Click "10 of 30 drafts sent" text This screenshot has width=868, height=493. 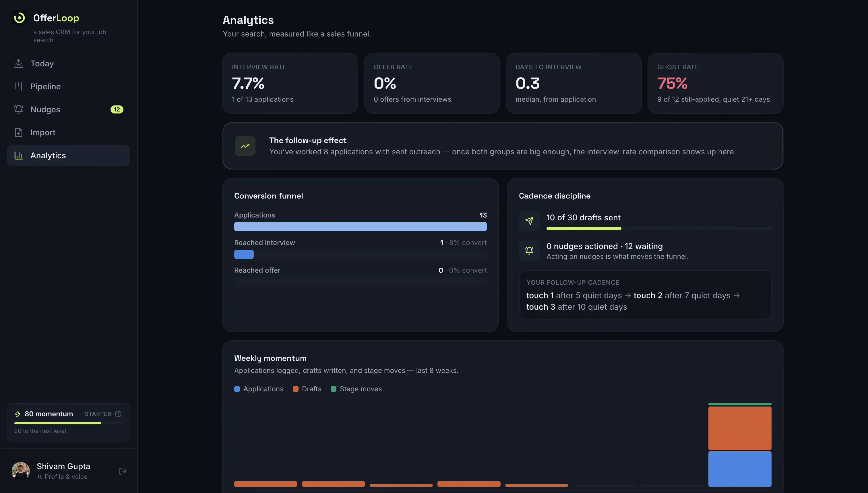tap(584, 217)
